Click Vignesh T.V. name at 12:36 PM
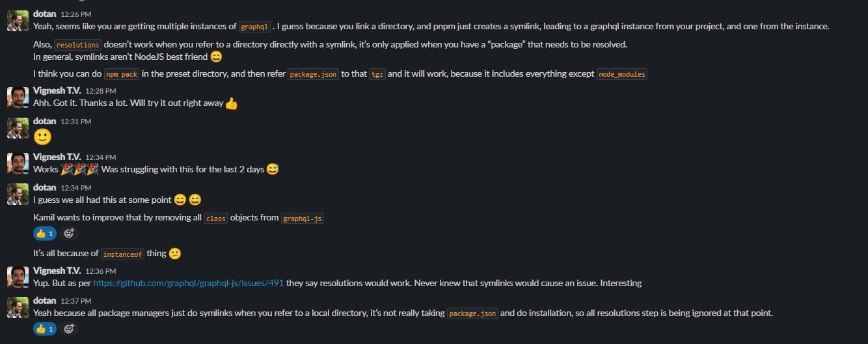 (x=57, y=271)
